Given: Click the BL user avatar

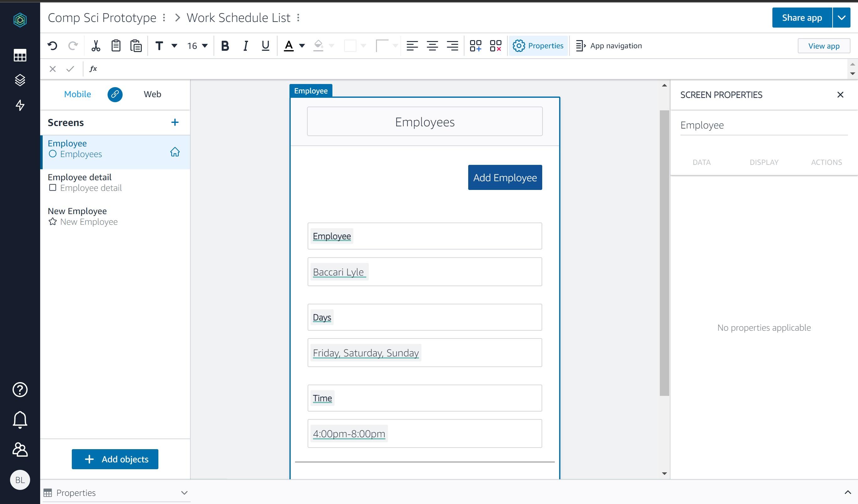Looking at the screenshot, I should tap(20, 480).
